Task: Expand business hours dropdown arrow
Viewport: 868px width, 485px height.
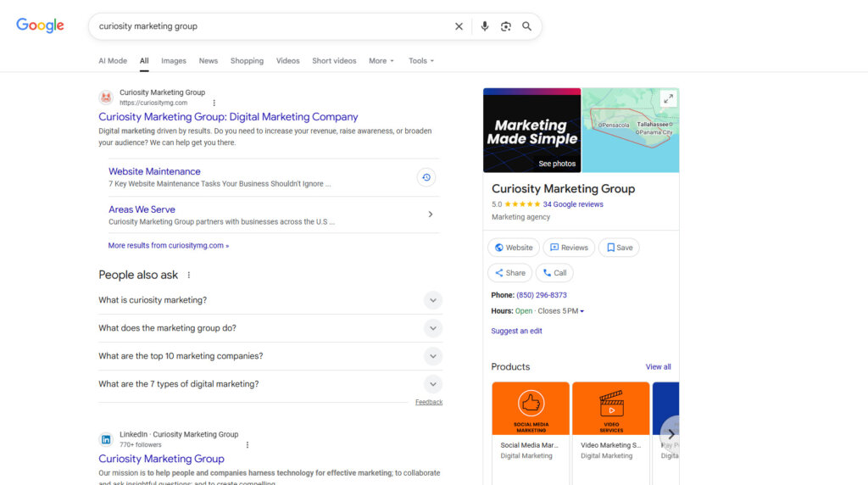Action: pos(582,311)
